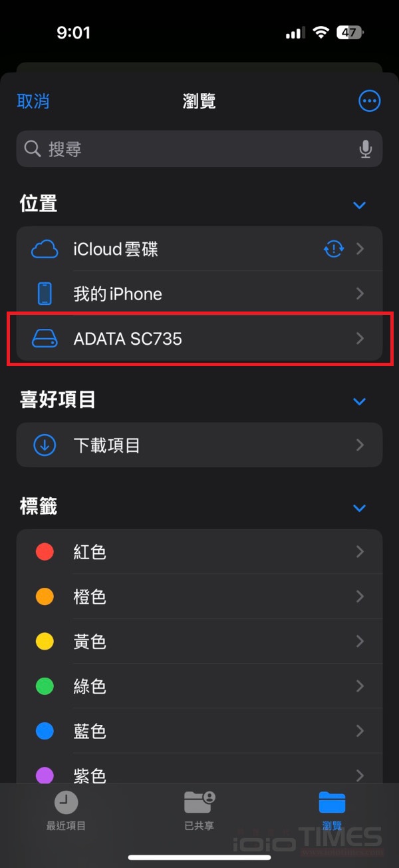Tap the microphone icon in the search bar

click(x=366, y=148)
